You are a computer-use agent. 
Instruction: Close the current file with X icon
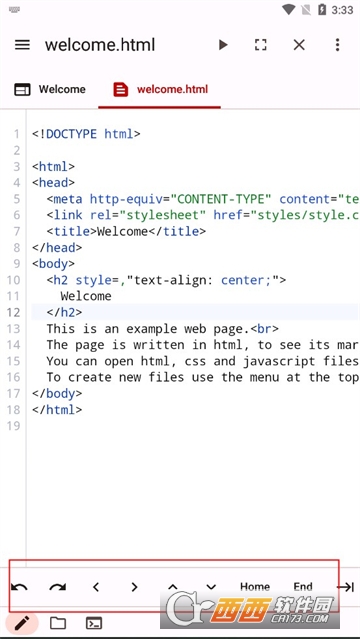[299, 45]
